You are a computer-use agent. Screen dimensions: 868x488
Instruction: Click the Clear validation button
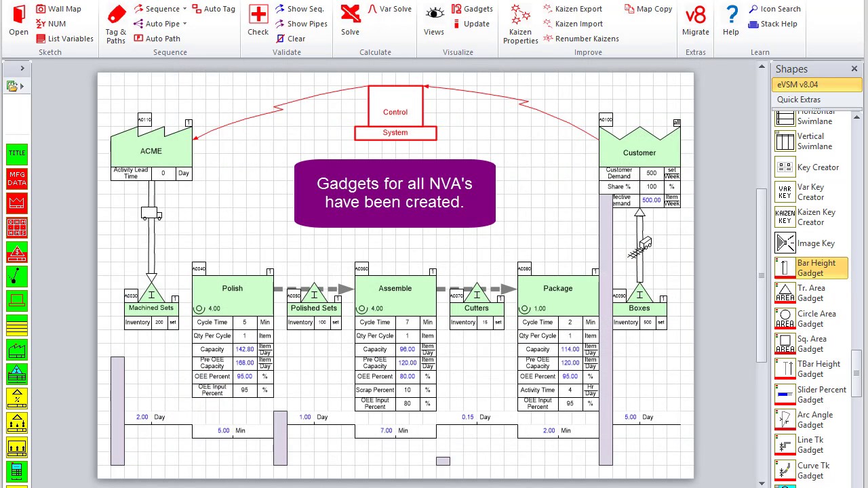(290, 39)
